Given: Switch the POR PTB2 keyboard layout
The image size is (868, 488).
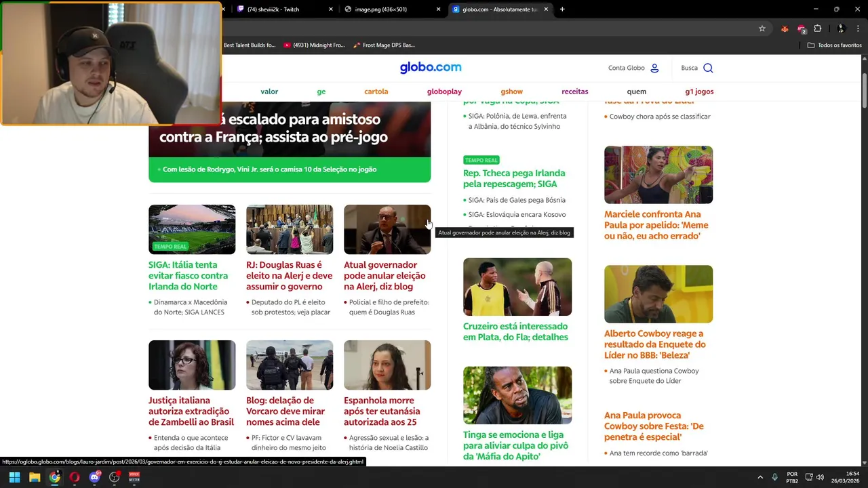Looking at the screenshot, I should click(x=792, y=477).
